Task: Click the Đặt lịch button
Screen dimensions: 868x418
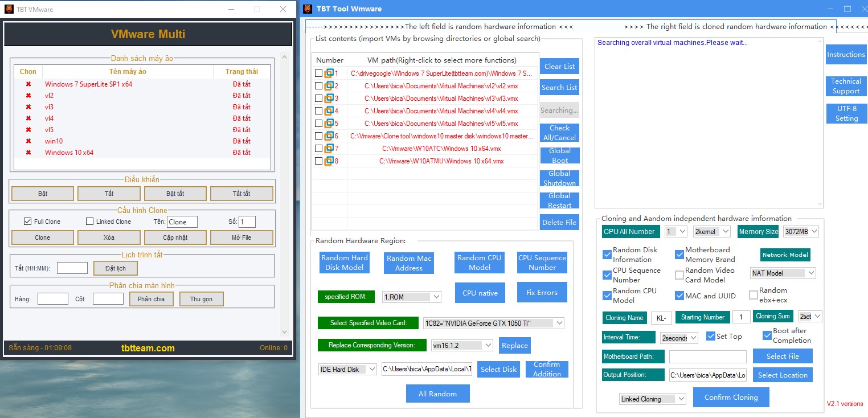Action: [116, 268]
